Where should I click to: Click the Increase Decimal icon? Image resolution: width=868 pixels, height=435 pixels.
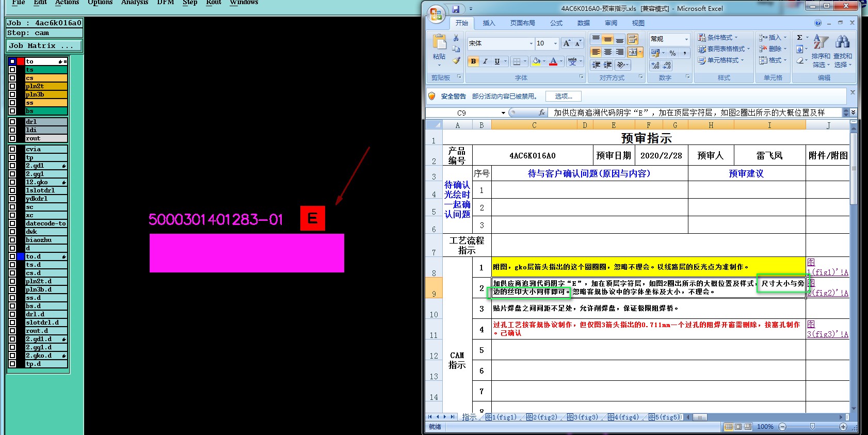pos(655,66)
